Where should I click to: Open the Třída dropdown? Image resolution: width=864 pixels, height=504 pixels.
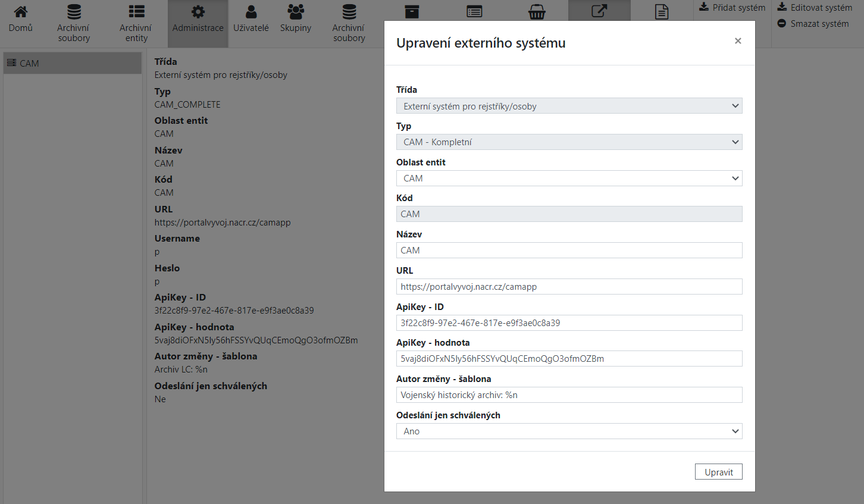569,105
